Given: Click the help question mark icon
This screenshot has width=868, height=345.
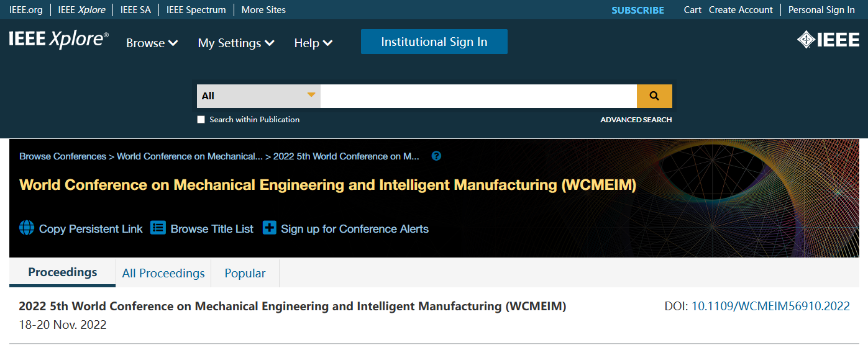Looking at the screenshot, I should point(436,156).
